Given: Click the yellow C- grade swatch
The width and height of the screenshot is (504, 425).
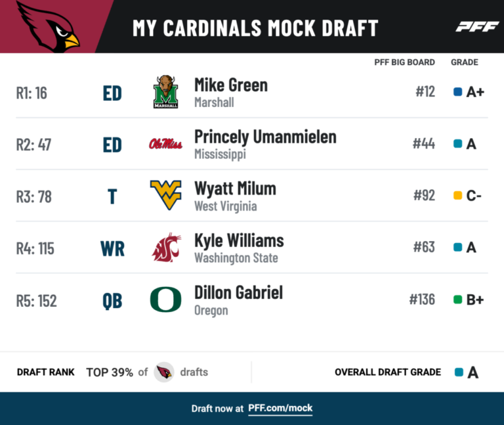Looking at the screenshot, I should point(458,196).
